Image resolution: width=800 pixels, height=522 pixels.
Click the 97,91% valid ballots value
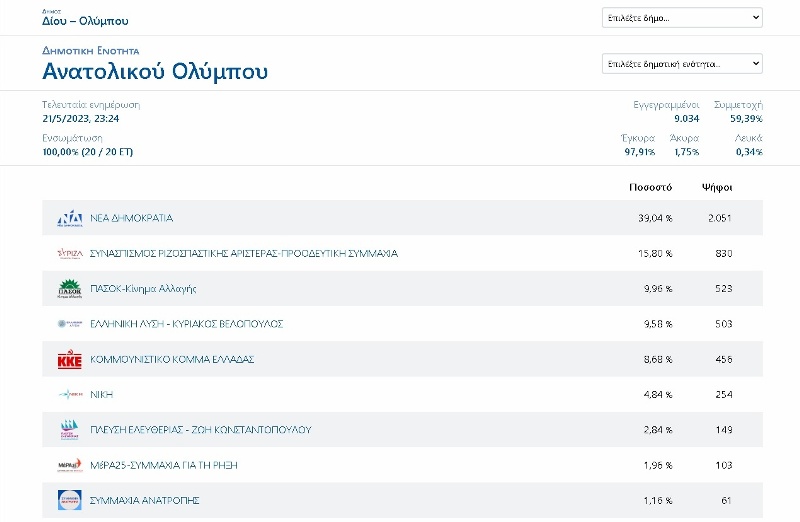[x=640, y=152]
